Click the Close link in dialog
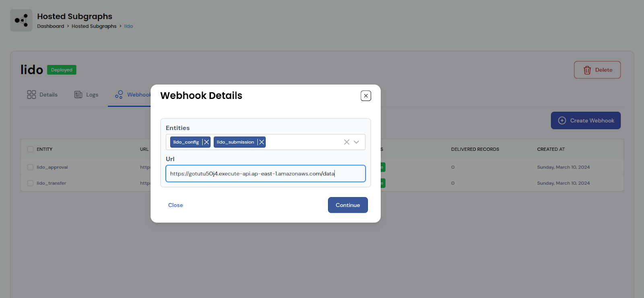 [x=175, y=205]
